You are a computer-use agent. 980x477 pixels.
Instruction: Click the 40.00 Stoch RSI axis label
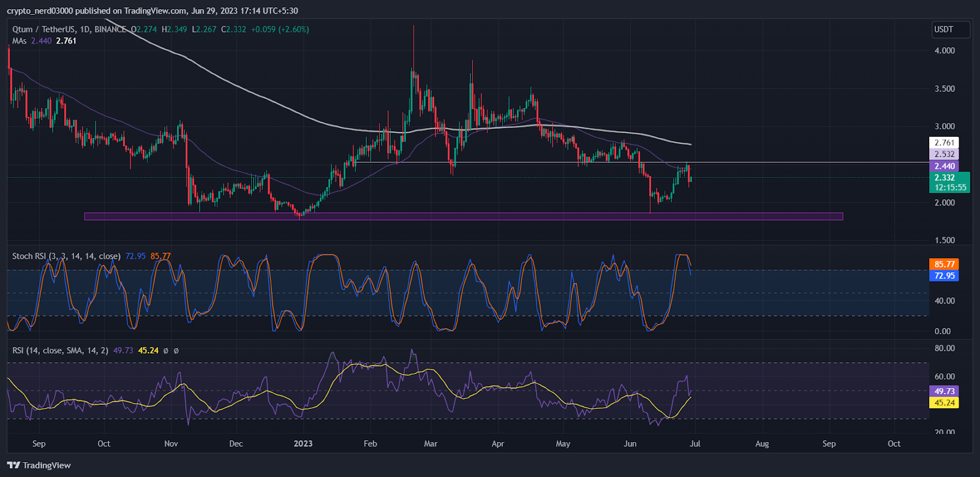944,301
